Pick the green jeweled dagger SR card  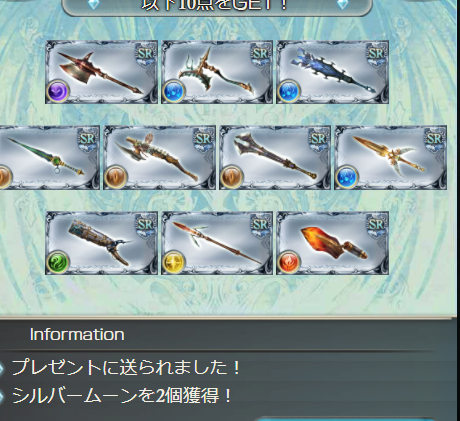point(49,157)
